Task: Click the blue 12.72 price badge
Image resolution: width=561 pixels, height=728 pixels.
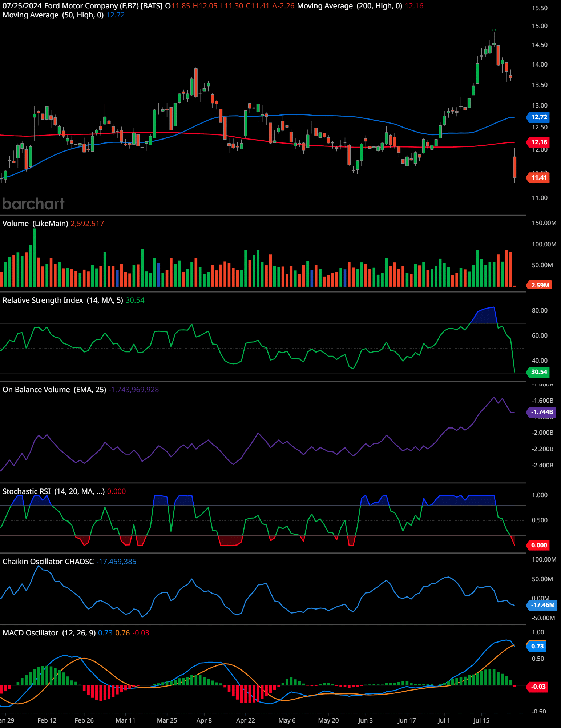Action: (x=538, y=117)
